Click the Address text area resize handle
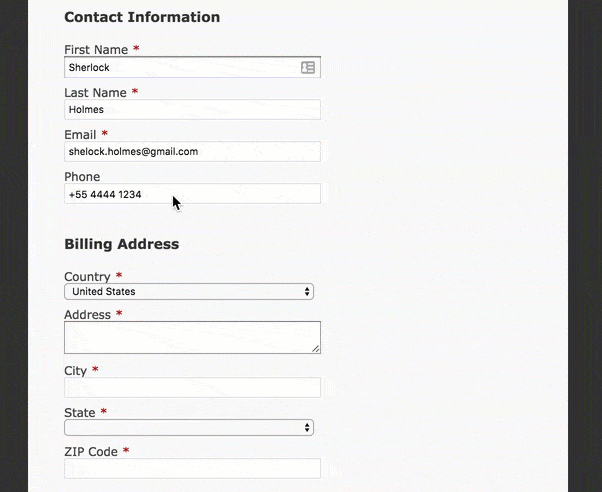 coord(316,349)
